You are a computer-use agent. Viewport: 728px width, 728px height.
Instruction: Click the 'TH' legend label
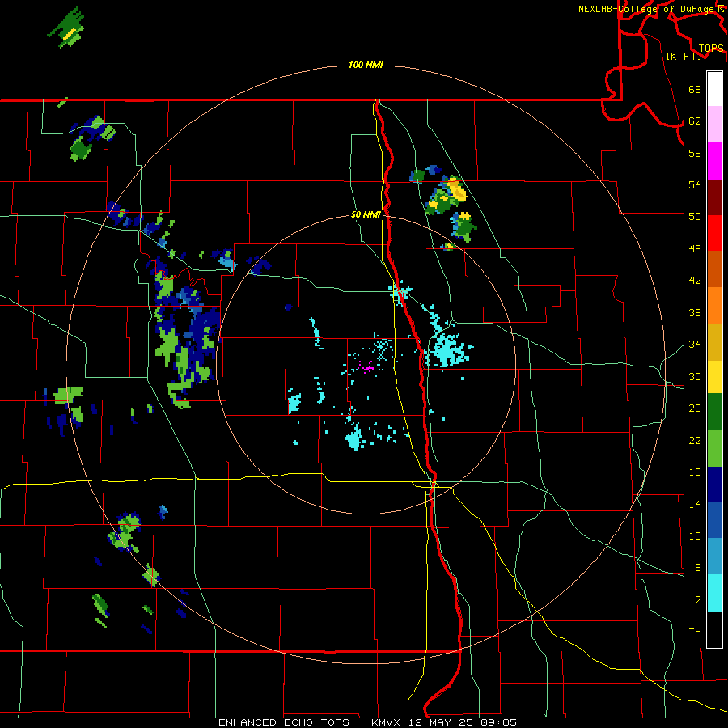(695, 632)
